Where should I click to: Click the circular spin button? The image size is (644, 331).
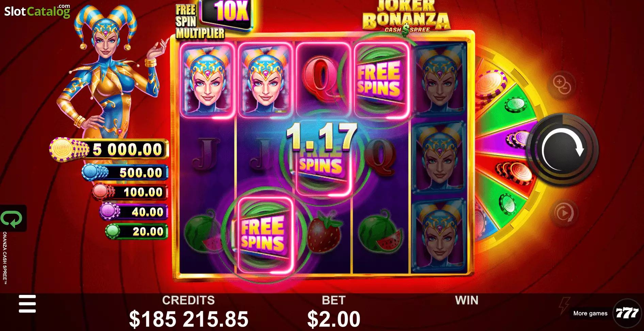tap(562, 149)
